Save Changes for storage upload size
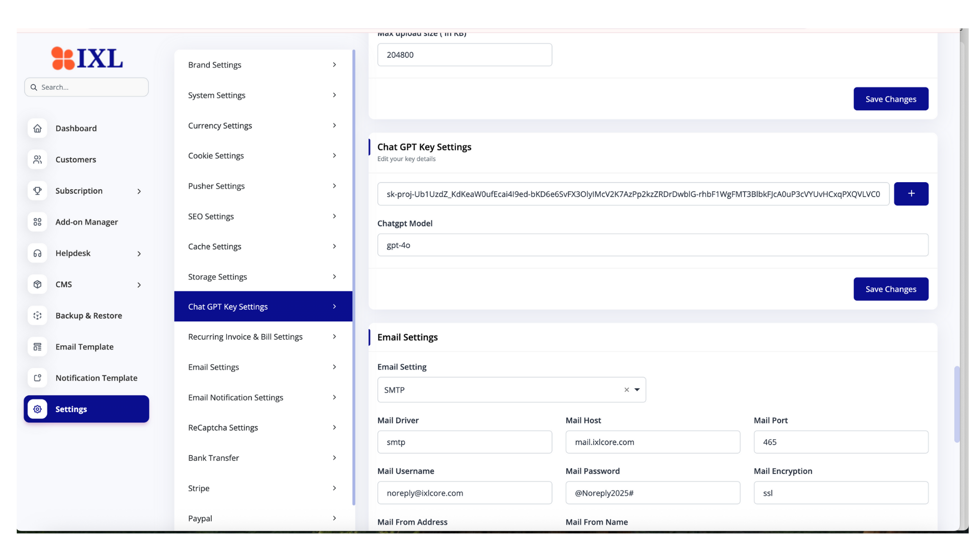 pyautogui.click(x=891, y=99)
